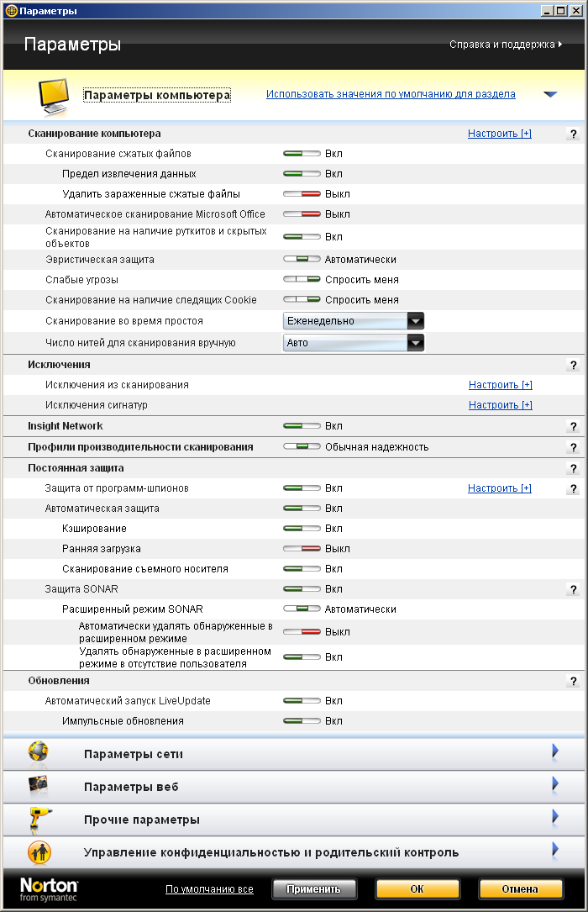The height and width of the screenshot is (912, 588).
Task: Click the web settings icon
Action: click(39, 786)
